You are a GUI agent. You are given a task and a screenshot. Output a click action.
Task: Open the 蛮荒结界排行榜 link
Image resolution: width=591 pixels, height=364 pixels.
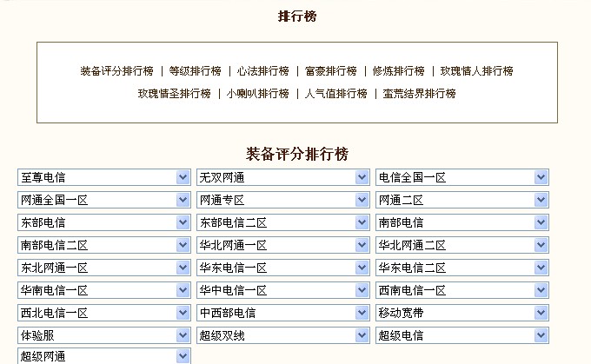pyautogui.click(x=419, y=94)
